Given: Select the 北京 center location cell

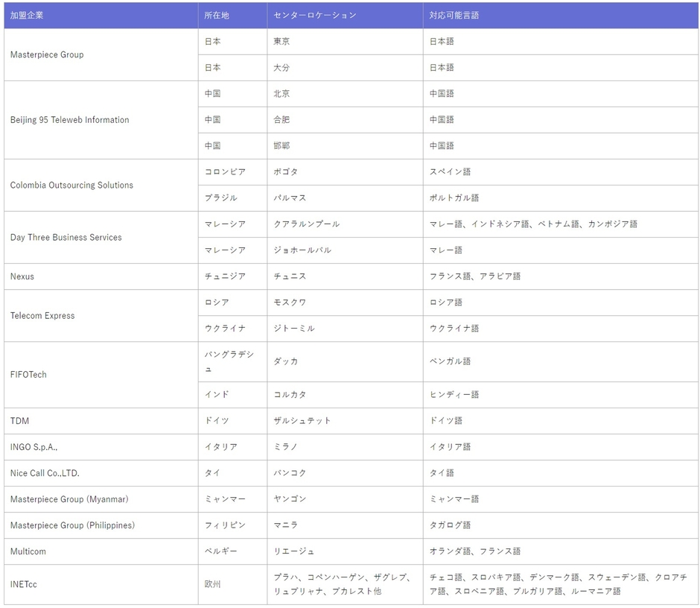Looking at the screenshot, I should pos(281,93).
